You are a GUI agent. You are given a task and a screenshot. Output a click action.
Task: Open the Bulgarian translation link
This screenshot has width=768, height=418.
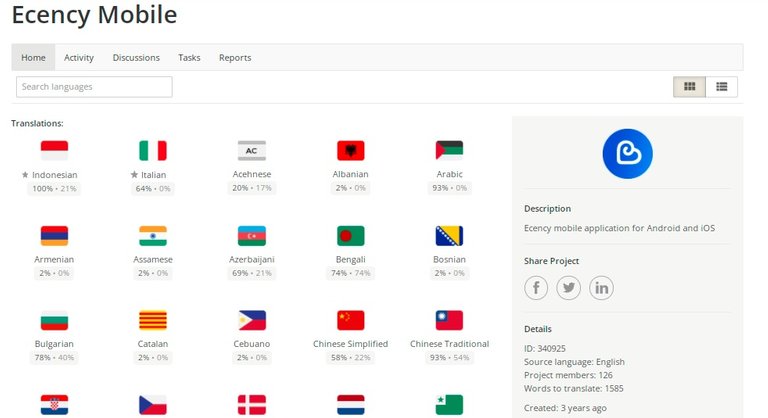click(x=54, y=344)
